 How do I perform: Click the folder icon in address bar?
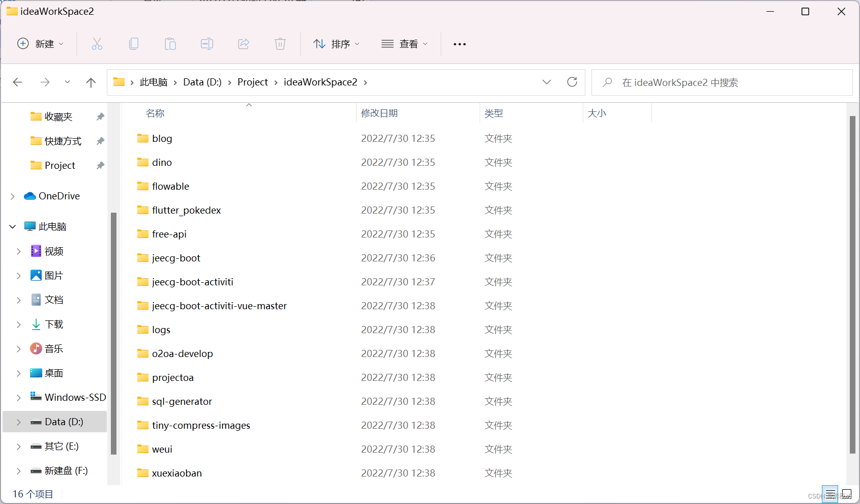pyautogui.click(x=119, y=82)
